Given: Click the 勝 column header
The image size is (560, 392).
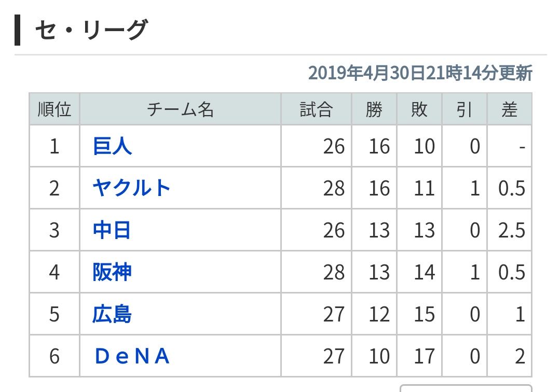Looking at the screenshot, I should (x=374, y=109).
